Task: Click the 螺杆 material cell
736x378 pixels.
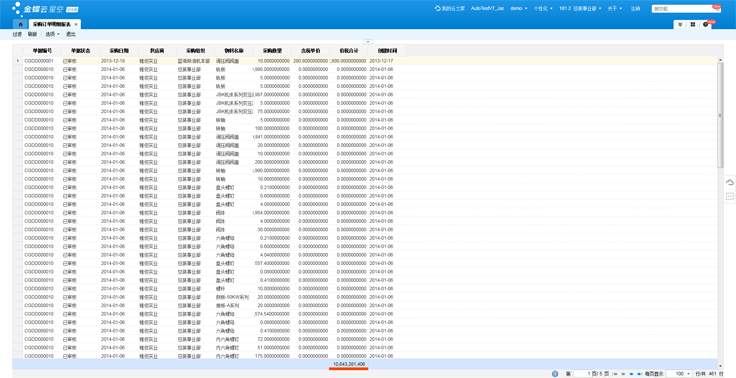Action: 233,289
